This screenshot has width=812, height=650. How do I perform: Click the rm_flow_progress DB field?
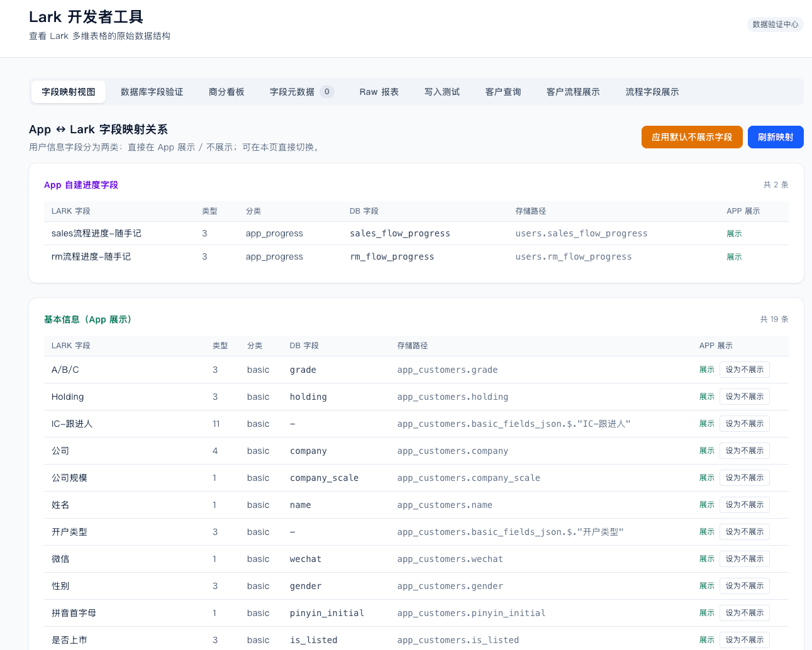[392, 256]
